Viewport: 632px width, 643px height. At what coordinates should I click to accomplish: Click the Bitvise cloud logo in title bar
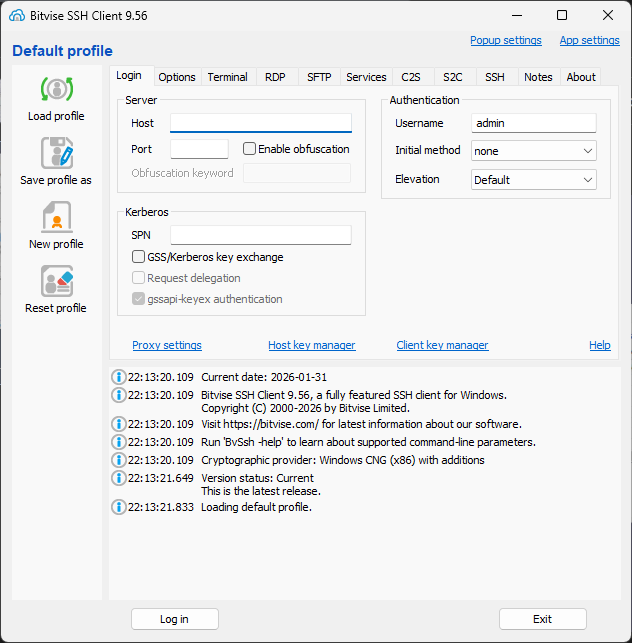point(17,16)
